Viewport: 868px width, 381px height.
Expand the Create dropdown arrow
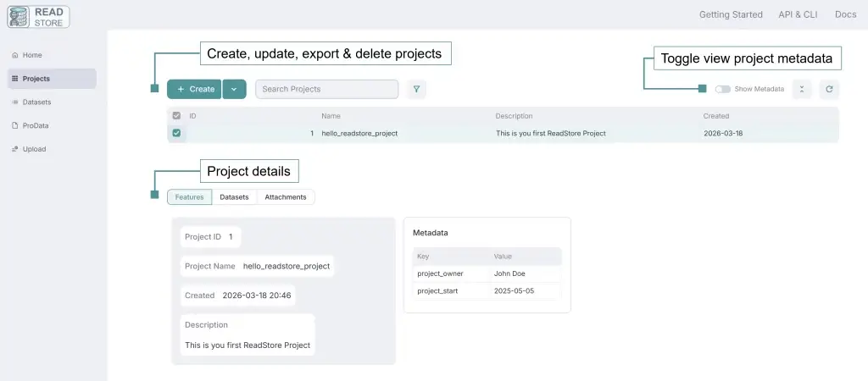234,89
